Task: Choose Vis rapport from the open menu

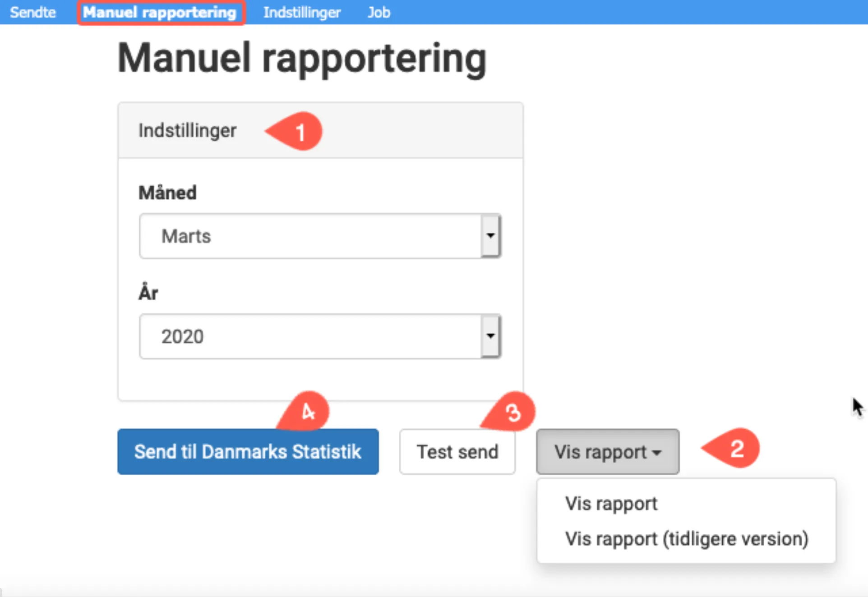Action: 611,503
